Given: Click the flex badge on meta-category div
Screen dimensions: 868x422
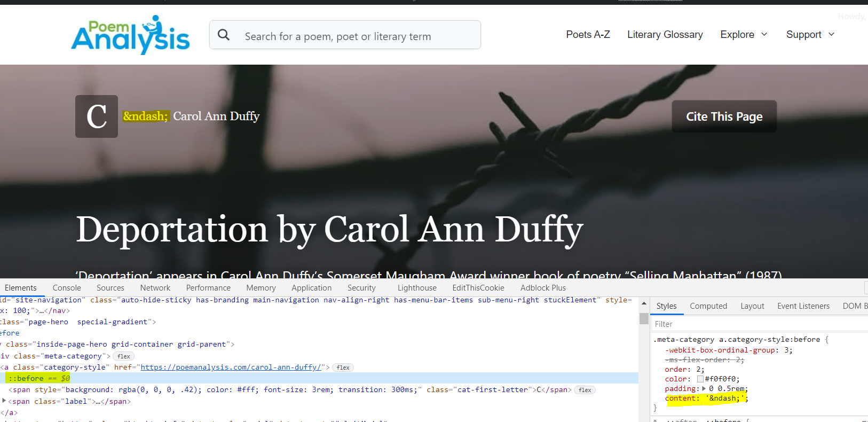Looking at the screenshot, I should tap(123, 356).
